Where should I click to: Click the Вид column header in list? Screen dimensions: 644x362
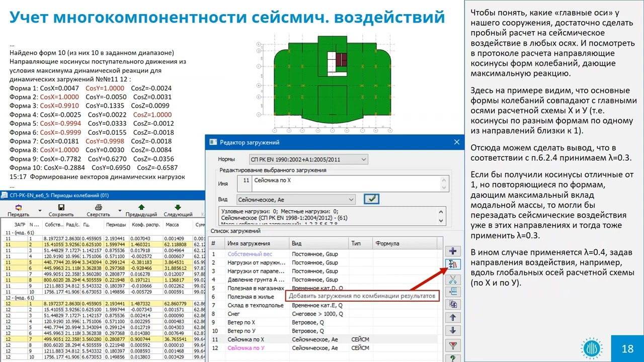click(x=319, y=243)
